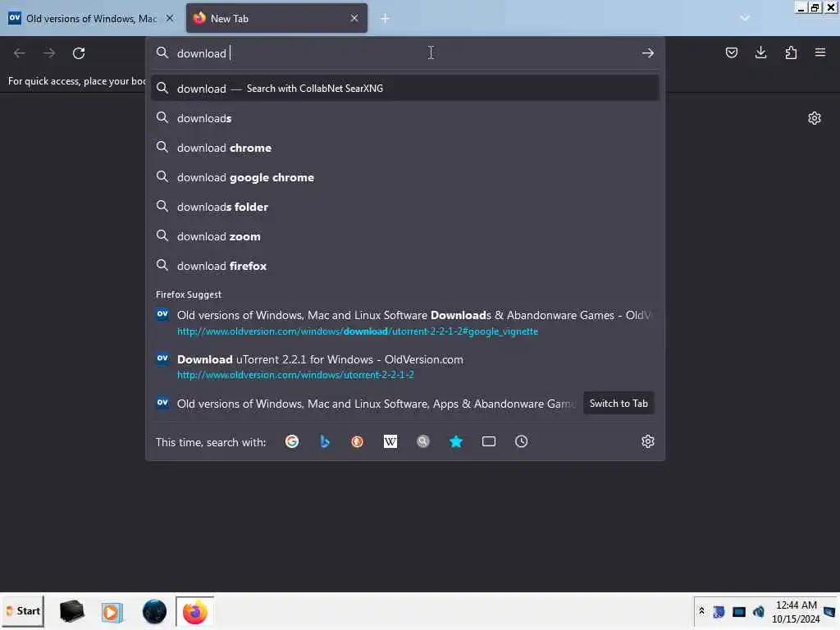Screen dimensions: 840x630
Task: Reload the current page
Action: [x=79, y=53]
